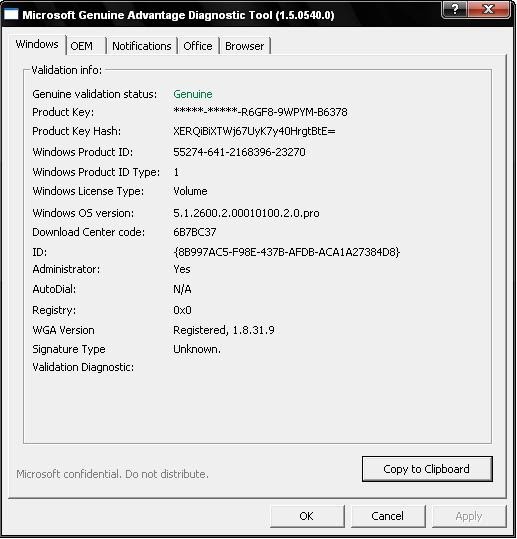The image size is (517, 539).
Task: Click Signature Type value Unknown.
Action: (x=197, y=349)
